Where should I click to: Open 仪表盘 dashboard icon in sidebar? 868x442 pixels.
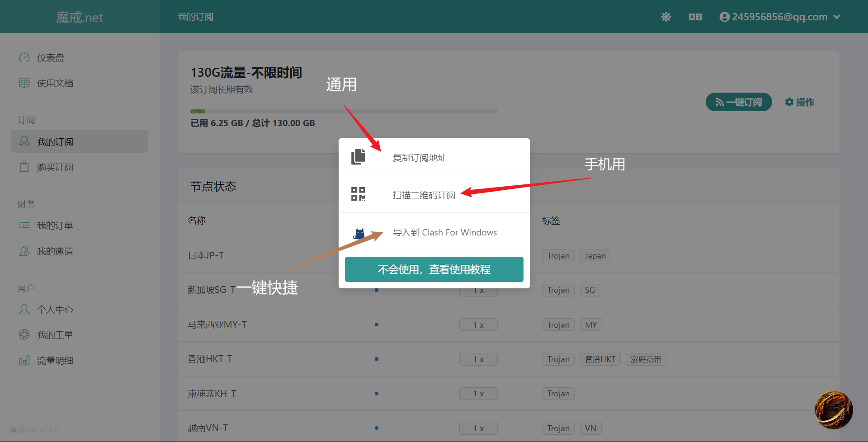[24, 58]
